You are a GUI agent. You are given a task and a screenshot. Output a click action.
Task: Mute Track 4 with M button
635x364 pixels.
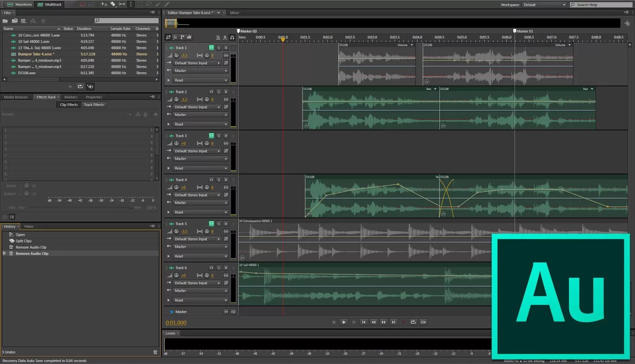[x=211, y=180]
